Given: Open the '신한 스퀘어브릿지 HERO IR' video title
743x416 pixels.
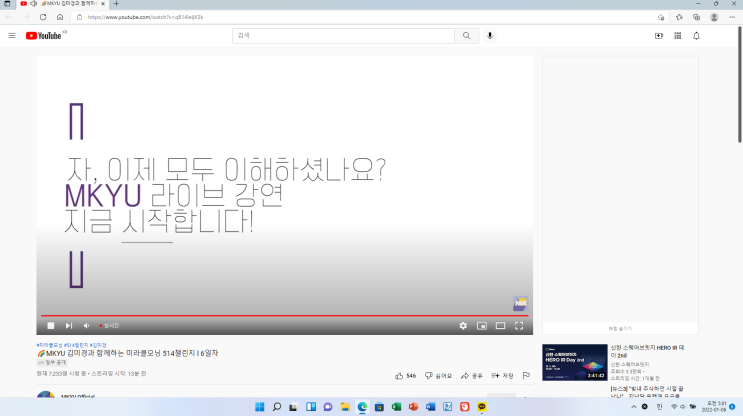Looking at the screenshot, I should point(647,351).
